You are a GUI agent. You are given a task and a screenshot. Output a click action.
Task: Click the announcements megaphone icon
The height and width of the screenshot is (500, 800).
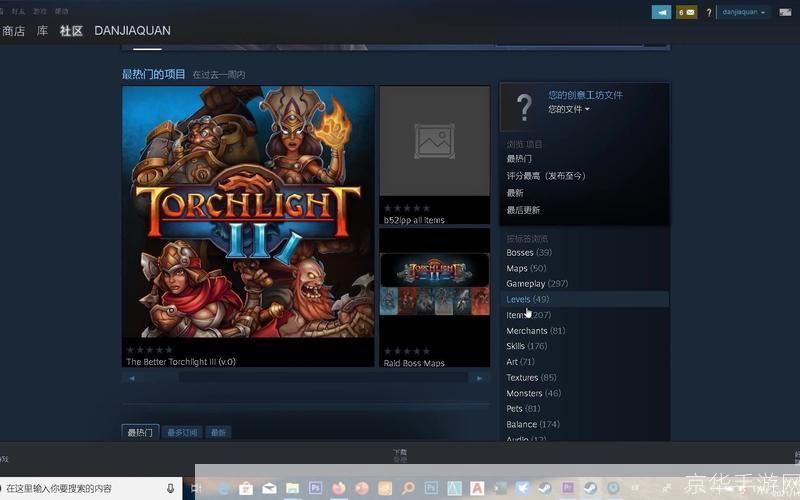click(661, 12)
